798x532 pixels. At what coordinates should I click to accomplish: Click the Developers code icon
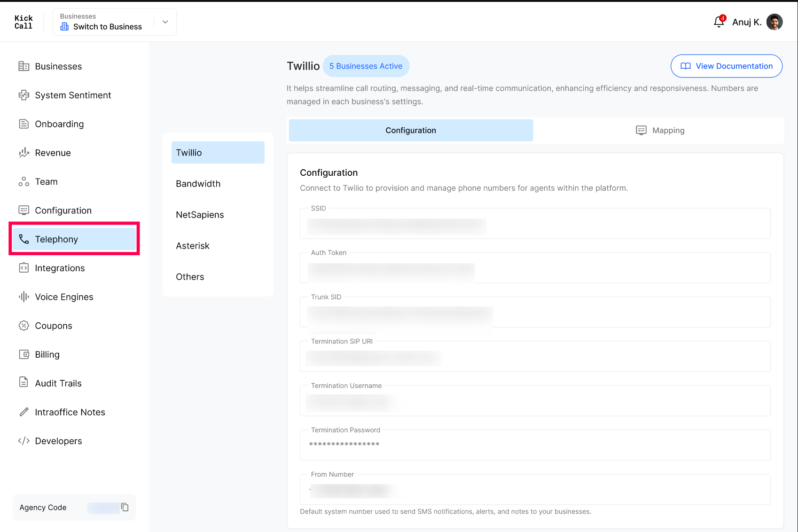tap(23, 441)
